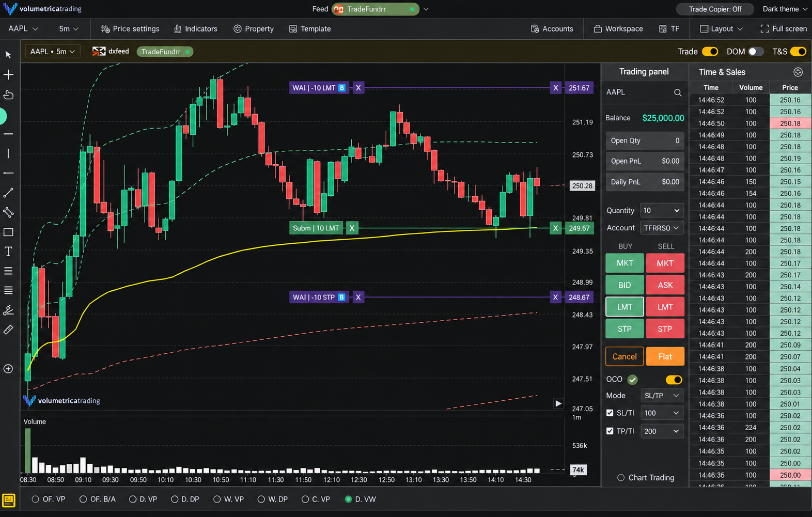Open the Accounts panel
This screenshot has width=812, height=517.
[x=552, y=29]
